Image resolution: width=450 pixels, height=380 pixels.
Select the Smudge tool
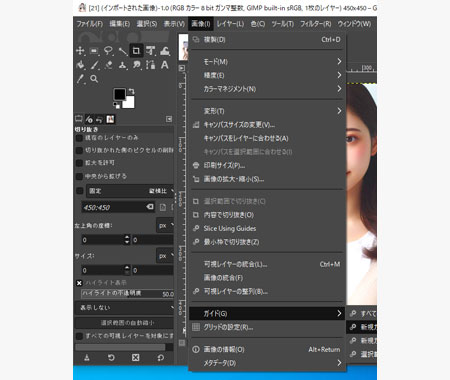pyautogui.click(x=136, y=65)
